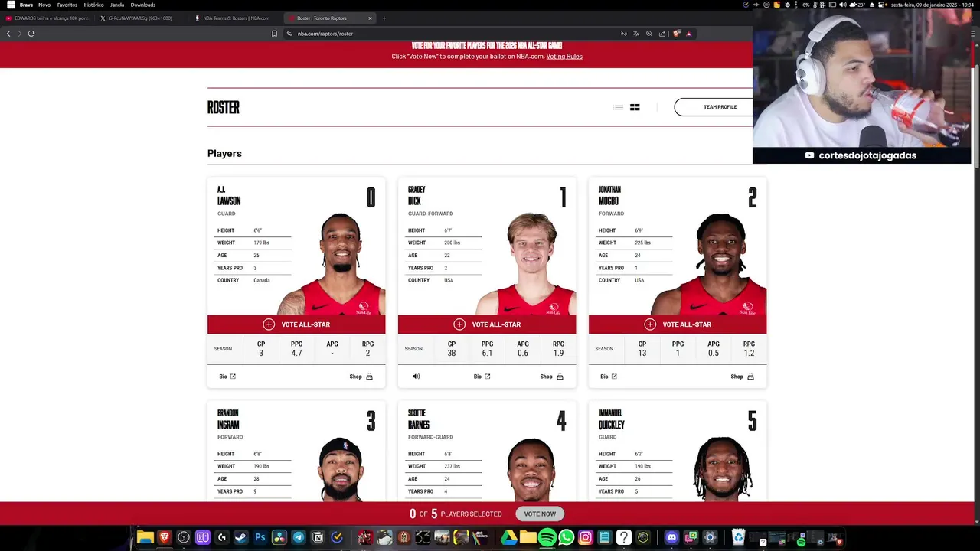The image size is (980, 551).
Task: Switch to NBA Teams & Rosters tab
Action: 236,18
